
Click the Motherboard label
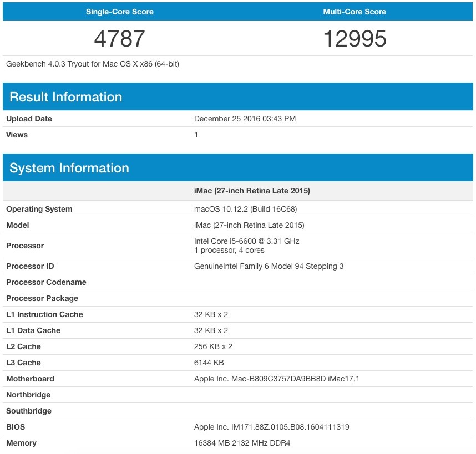[30, 379]
